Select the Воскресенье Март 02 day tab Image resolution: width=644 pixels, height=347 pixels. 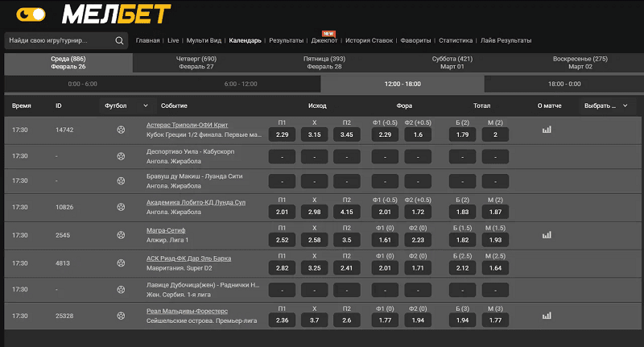580,63
